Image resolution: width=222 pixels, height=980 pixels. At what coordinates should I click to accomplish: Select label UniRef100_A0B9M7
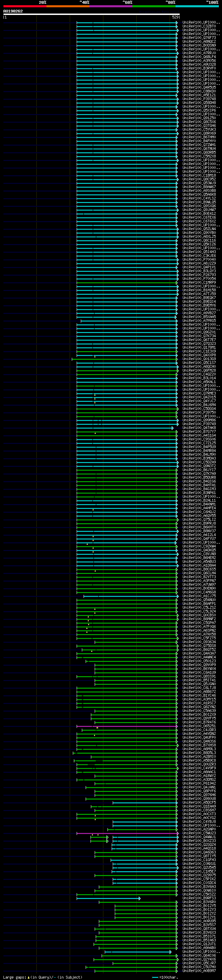199,971
